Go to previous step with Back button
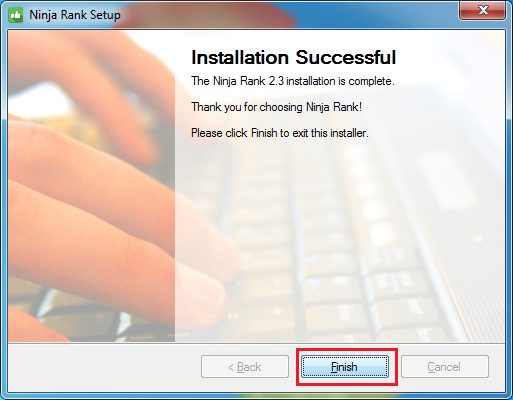513x400 pixels. pyautogui.click(x=245, y=367)
